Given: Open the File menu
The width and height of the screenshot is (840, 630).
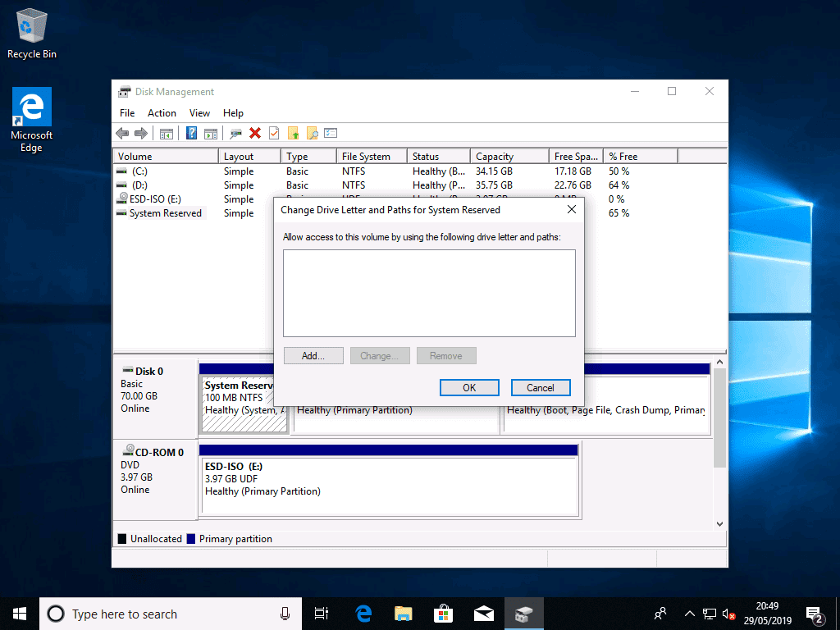Looking at the screenshot, I should (127, 113).
